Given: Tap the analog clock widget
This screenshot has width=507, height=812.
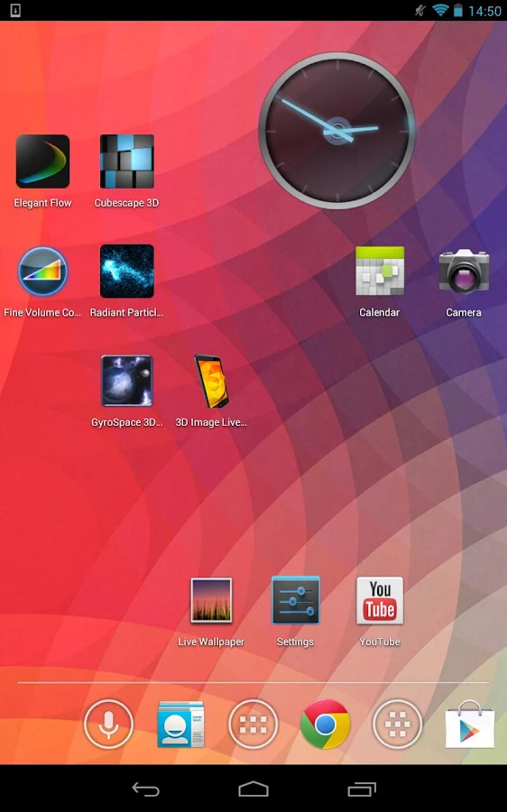Looking at the screenshot, I should tap(337, 131).
